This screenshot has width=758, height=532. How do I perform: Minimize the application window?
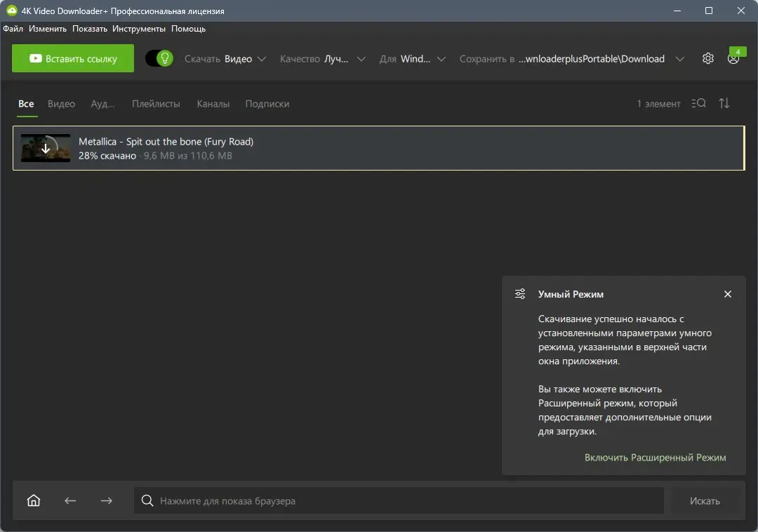tap(677, 11)
